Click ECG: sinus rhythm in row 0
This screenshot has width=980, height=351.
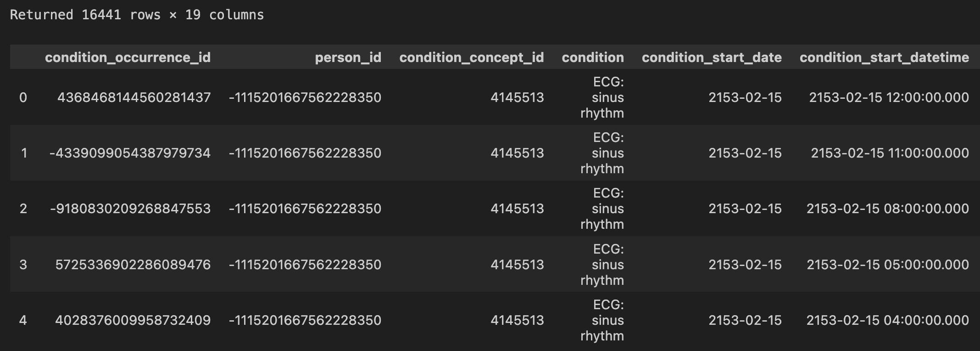602,97
